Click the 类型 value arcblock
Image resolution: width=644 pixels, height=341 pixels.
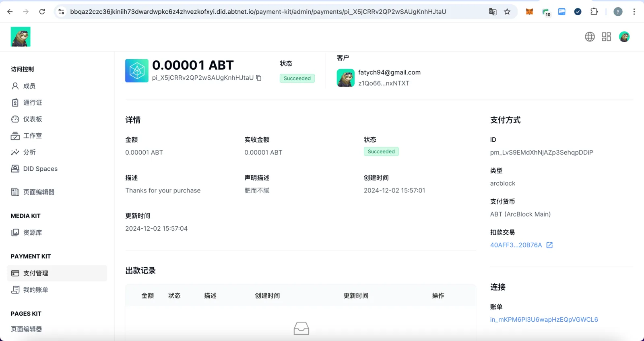503,183
